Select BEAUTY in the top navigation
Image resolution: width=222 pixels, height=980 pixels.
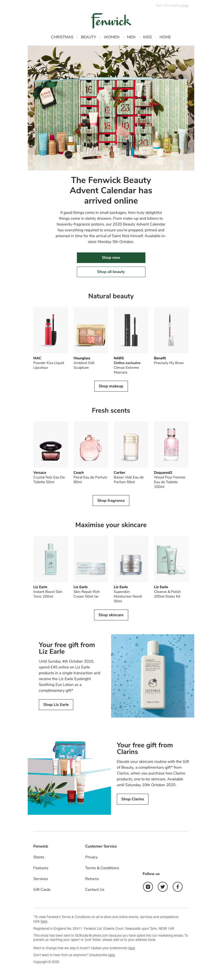coord(89,37)
